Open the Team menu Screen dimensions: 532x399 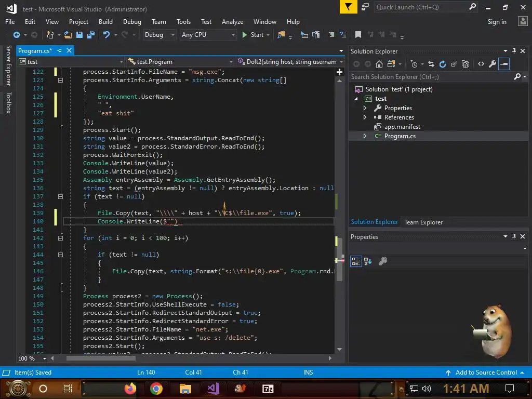click(159, 22)
